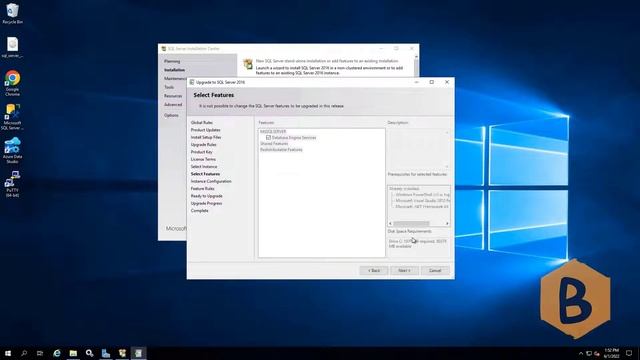Switch to SQL Server Installation Center taskbar icon

pyautogui.click(x=122, y=353)
